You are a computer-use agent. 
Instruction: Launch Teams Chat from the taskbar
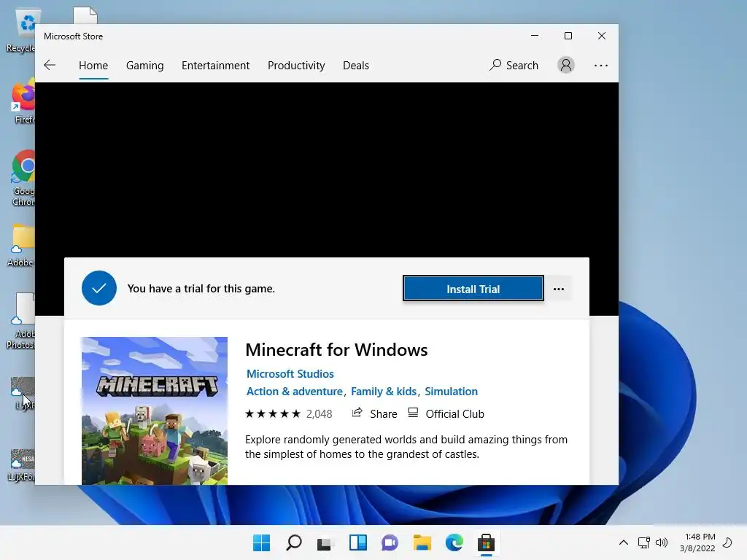(x=390, y=542)
